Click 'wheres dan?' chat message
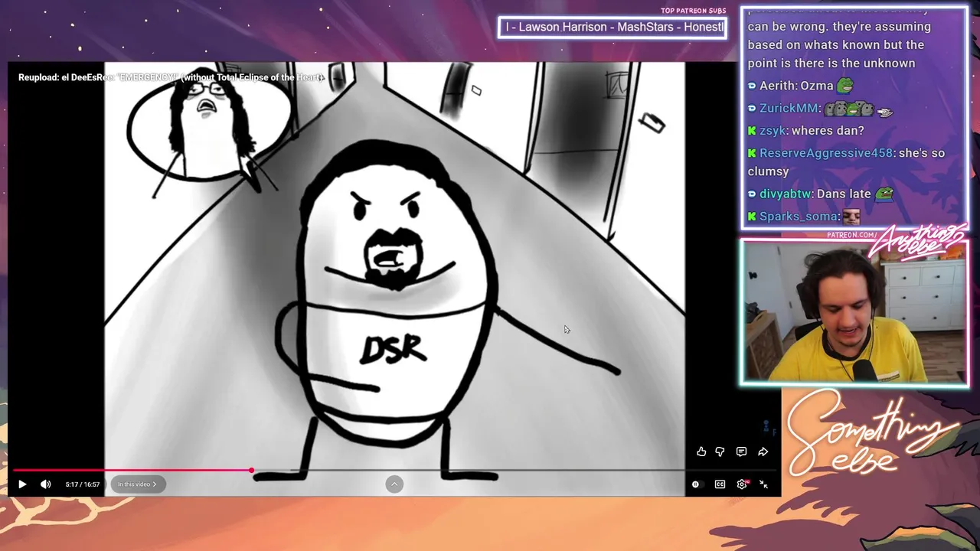 [x=828, y=131]
